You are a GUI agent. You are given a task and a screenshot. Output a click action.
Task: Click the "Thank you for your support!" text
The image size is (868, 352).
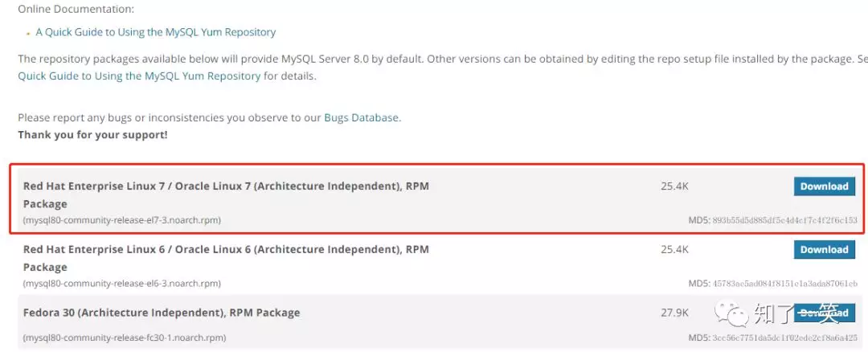(92, 134)
